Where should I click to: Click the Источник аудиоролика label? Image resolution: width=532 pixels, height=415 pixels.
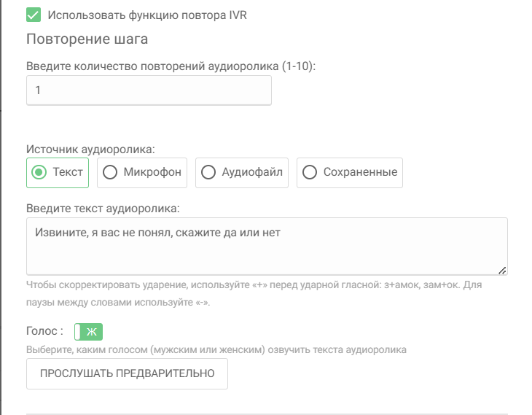91,149
